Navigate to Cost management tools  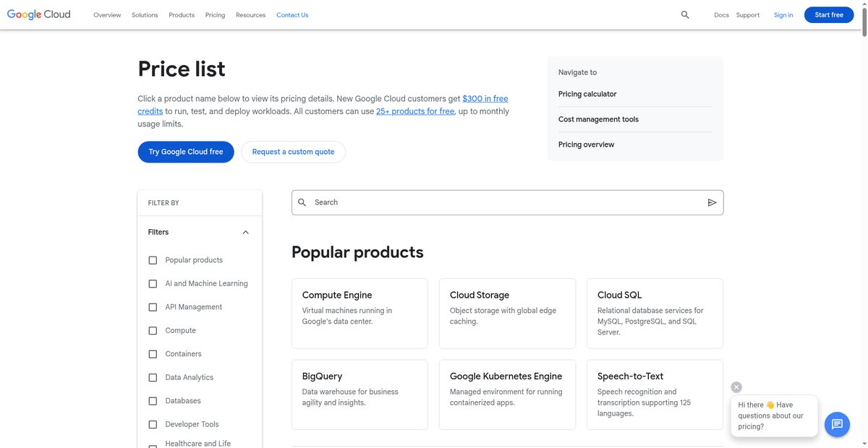pos(598,119)
